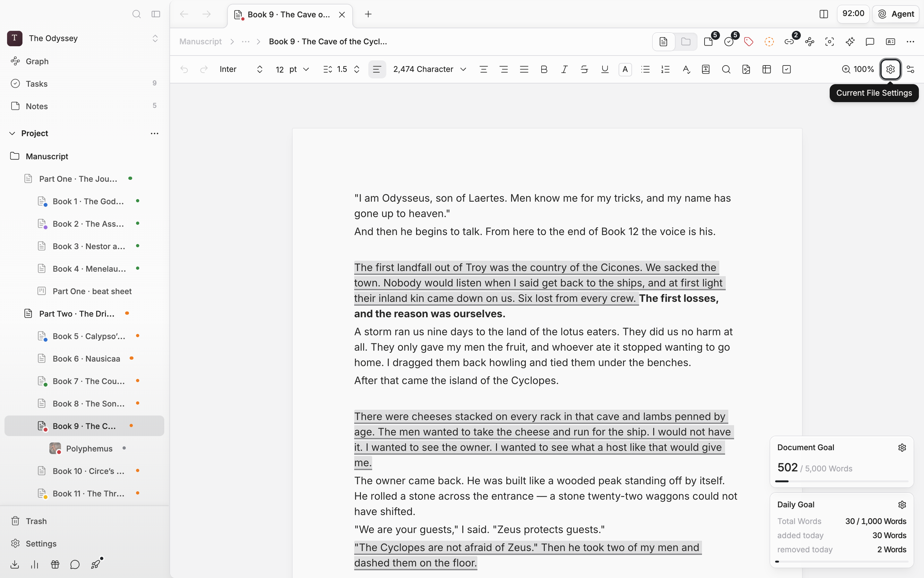Toggle the left sidebar panel
Image resolution: width=924 pixels, height=578 pixels.
pyautogui.click(x=156, y=14)
